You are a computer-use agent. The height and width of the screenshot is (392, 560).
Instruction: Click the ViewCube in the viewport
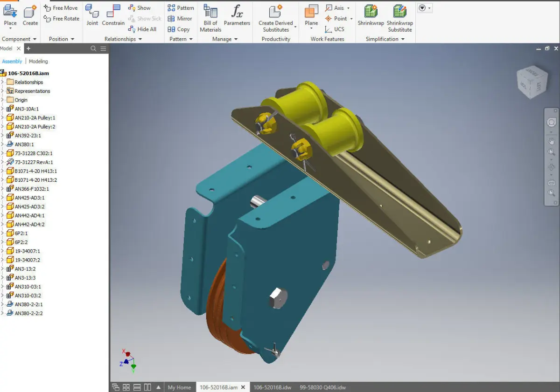point(532,82)
